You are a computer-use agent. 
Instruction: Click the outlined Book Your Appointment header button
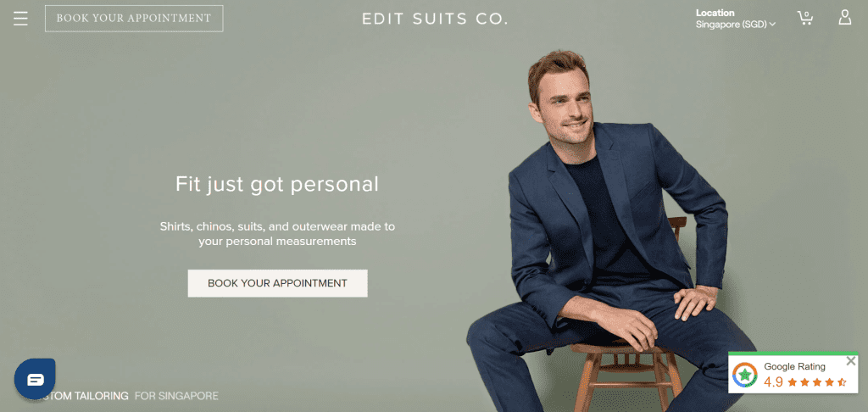tap(134, 19)
